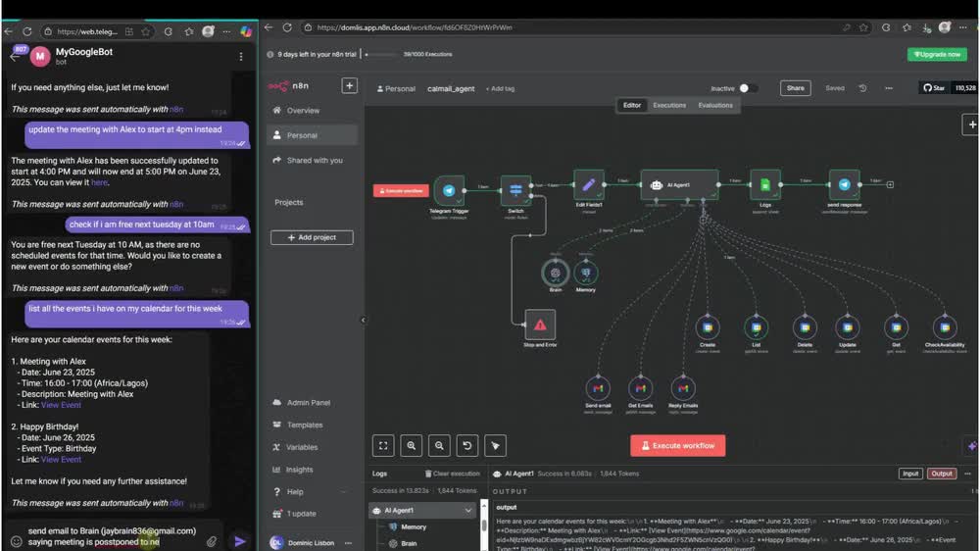The width and height of the screenshot is (980, 551).
Task: Open Personal in n8n sidebar
Action: coord(312,135)
